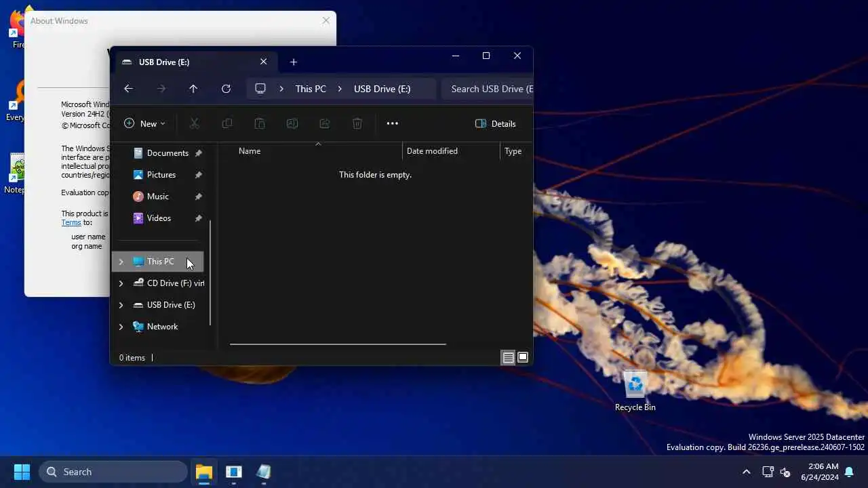Open the notifications bell icon
Viewport: 868px width, 488px height.
(x=849, y=472)
